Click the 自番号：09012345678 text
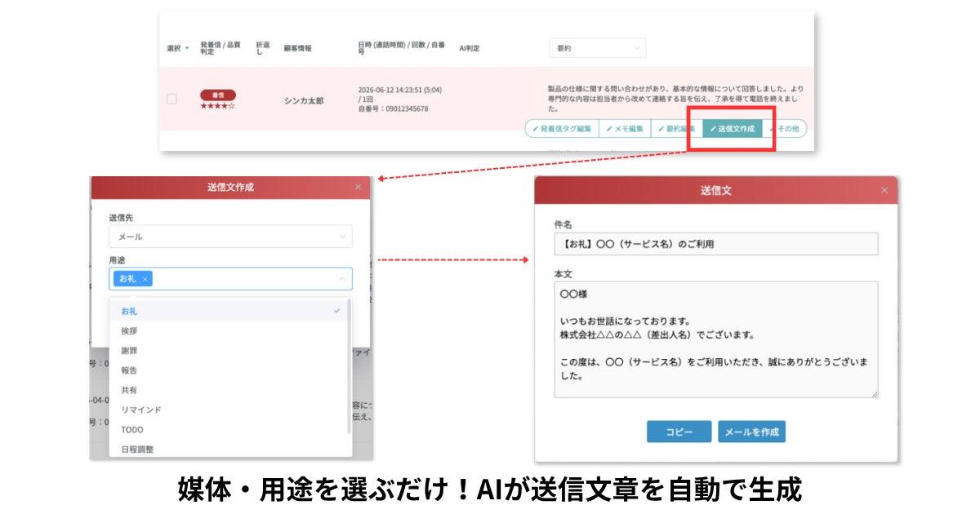 (x=393, y=109)
